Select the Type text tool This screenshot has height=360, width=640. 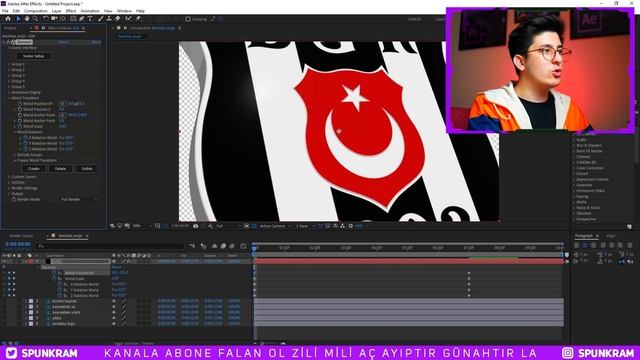pos(90,19)
